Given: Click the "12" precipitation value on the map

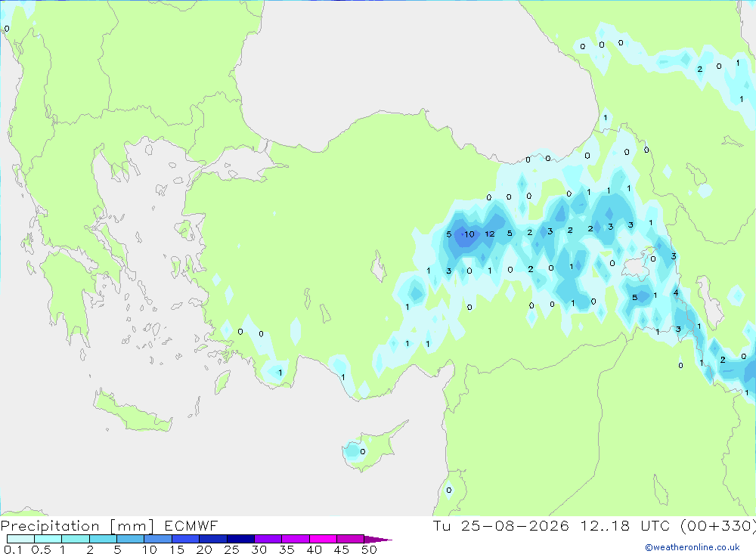Looking at the screenshot, I should 489,234.
